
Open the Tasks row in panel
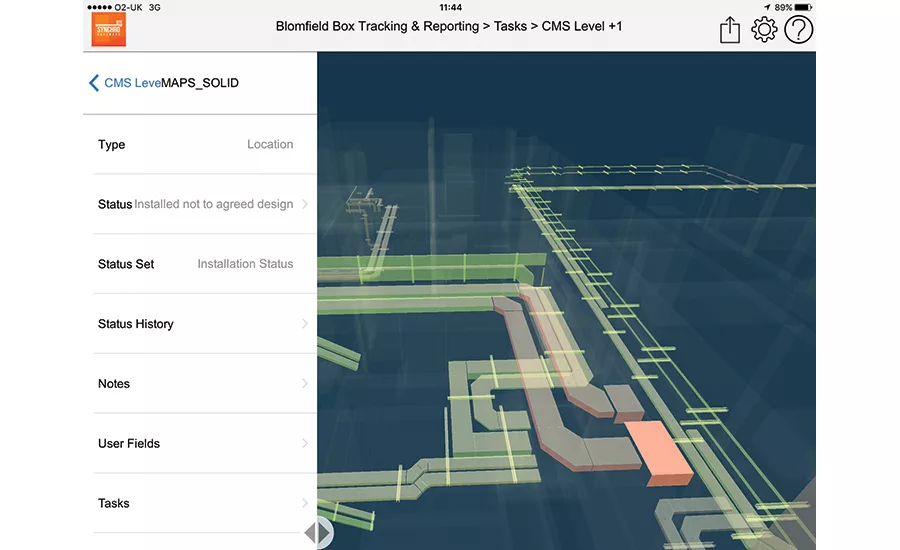(x=204, y=503)
